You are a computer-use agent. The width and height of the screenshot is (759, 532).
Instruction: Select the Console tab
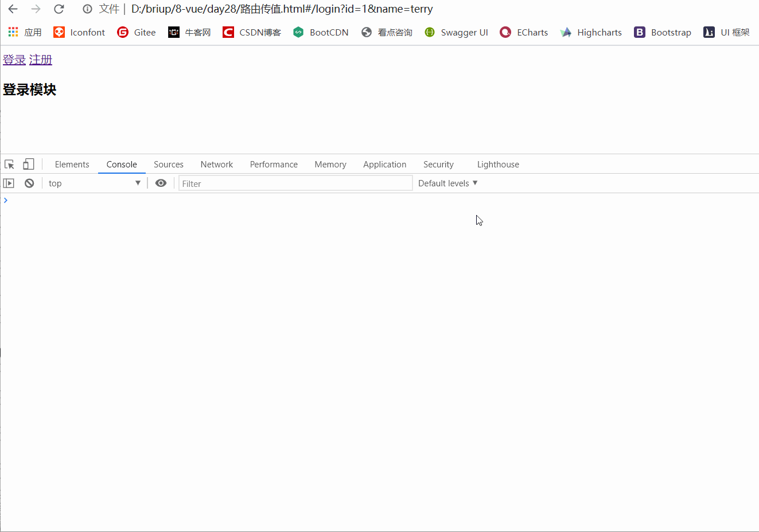point(122,165)
